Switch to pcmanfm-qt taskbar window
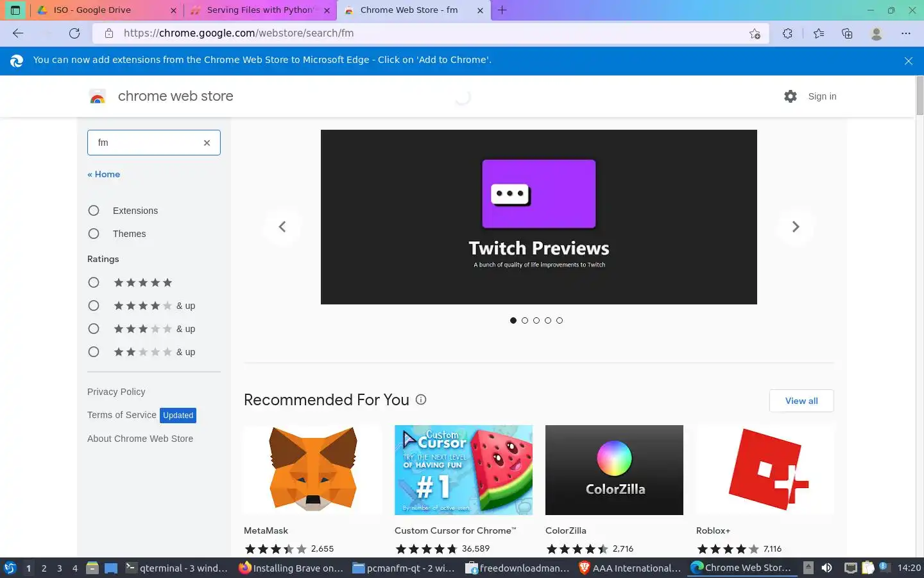The width and height of the screenshot is (924, 578). pyautogui.click(x=404, y=568)
